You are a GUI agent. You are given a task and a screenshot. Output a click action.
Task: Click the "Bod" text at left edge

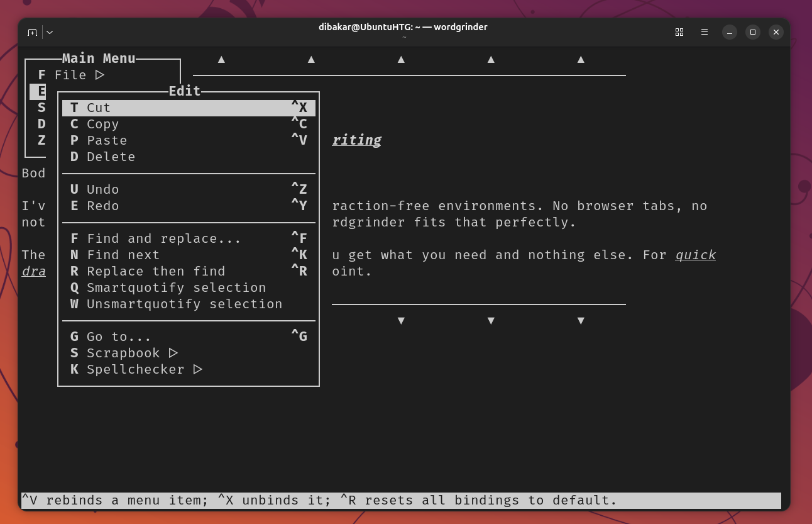point(34,173)
